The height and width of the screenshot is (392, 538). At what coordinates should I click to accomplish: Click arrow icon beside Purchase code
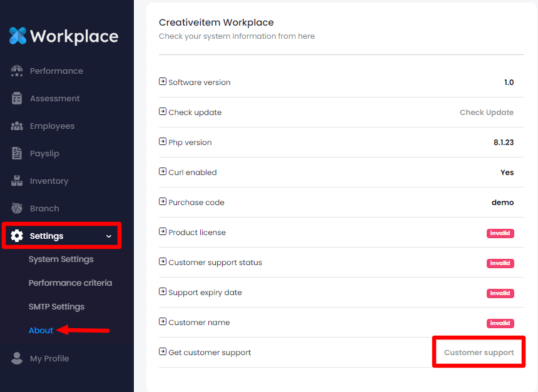tap(163, 202)
